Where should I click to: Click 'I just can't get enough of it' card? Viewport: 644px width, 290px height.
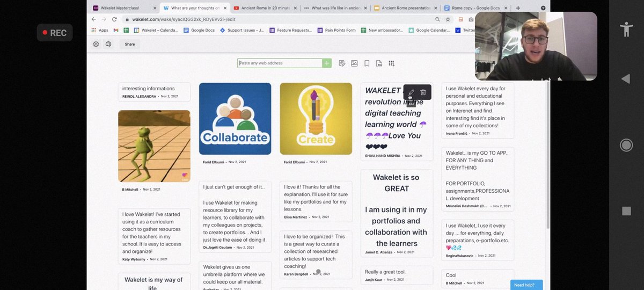[235, 217]
